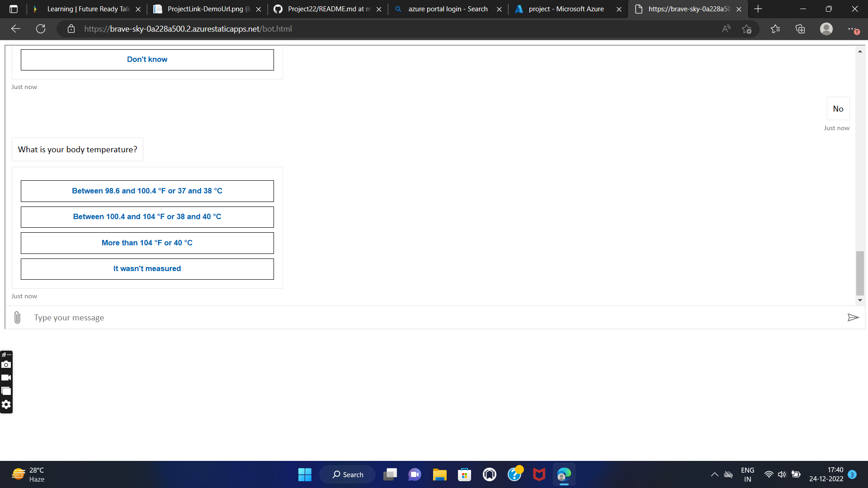Select More than 104 °F or 40 °C
Image resolution: width=868 pixels, height=488 pixels.
pos(147,243)
